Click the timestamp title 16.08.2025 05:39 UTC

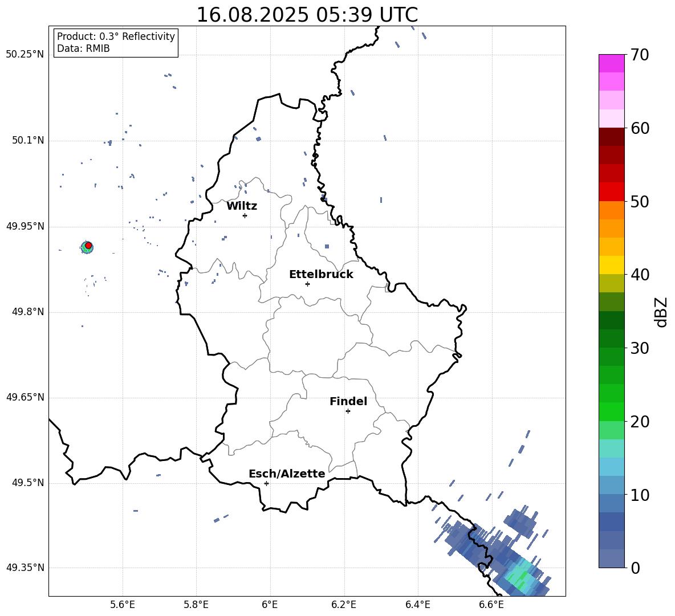[307, 15]
